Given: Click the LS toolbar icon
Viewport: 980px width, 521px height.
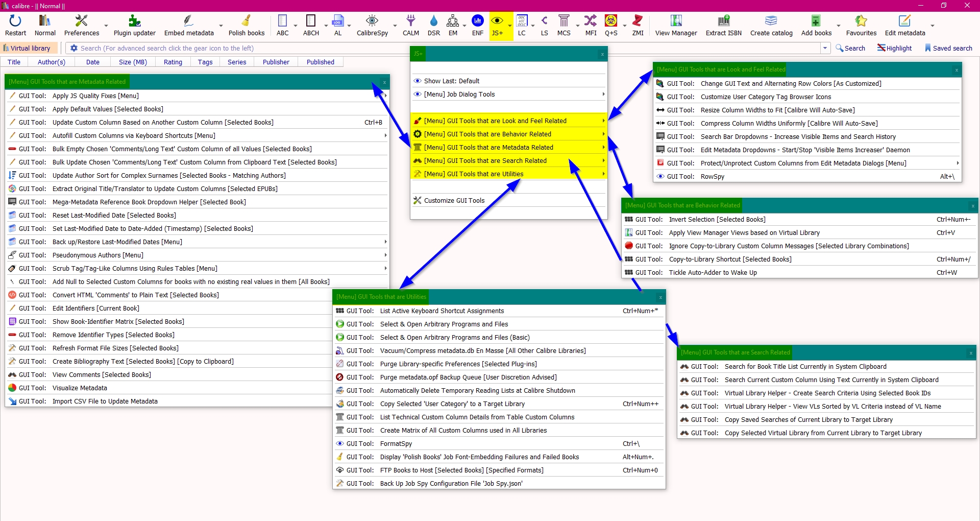Looking at the screenshot, I should coord(545,26).
